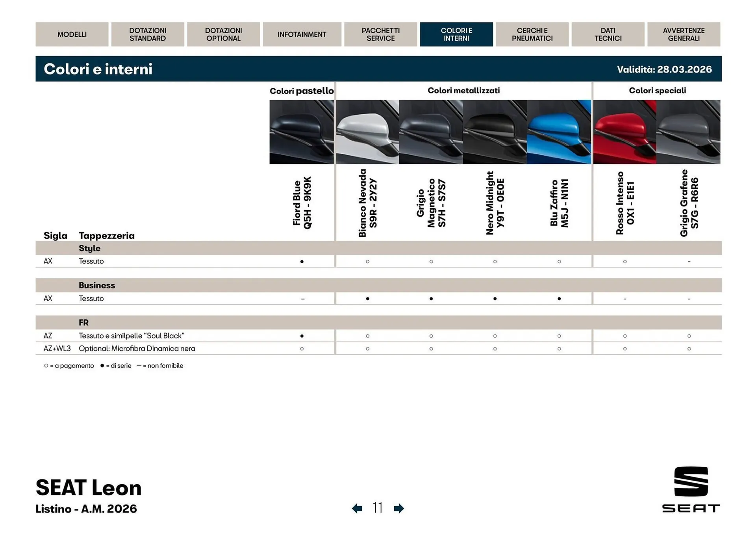The height and width of the screenshot is (535, 756).
Task: Open Dotazioni Optional tab
Action: click(224, 34)
